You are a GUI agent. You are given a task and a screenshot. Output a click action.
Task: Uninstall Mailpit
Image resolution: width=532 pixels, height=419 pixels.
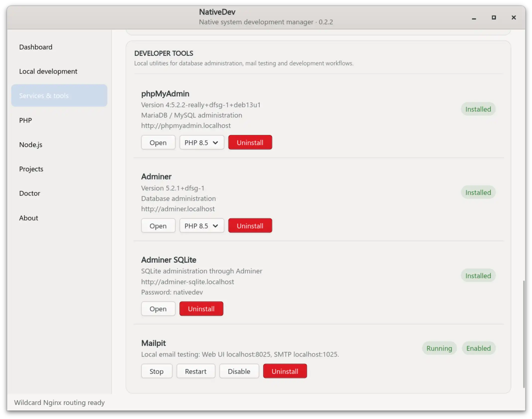[285, 371]
